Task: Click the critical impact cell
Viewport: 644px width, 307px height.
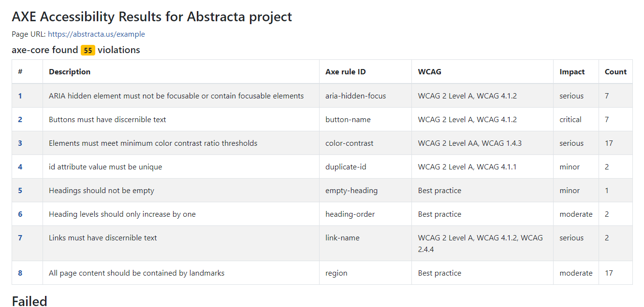Action: tap(576, 120)
